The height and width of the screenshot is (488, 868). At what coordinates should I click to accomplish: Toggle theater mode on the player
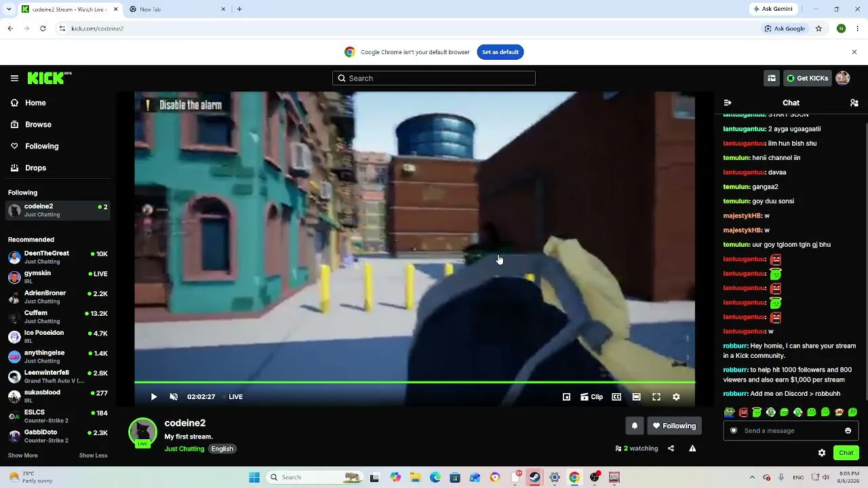(x=636, y=397)
